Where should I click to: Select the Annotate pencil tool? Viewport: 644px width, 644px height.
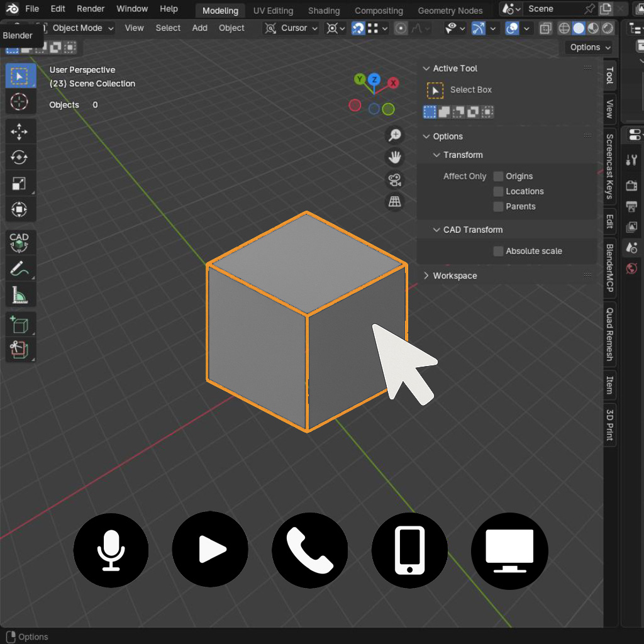click(x=19, y=269)
